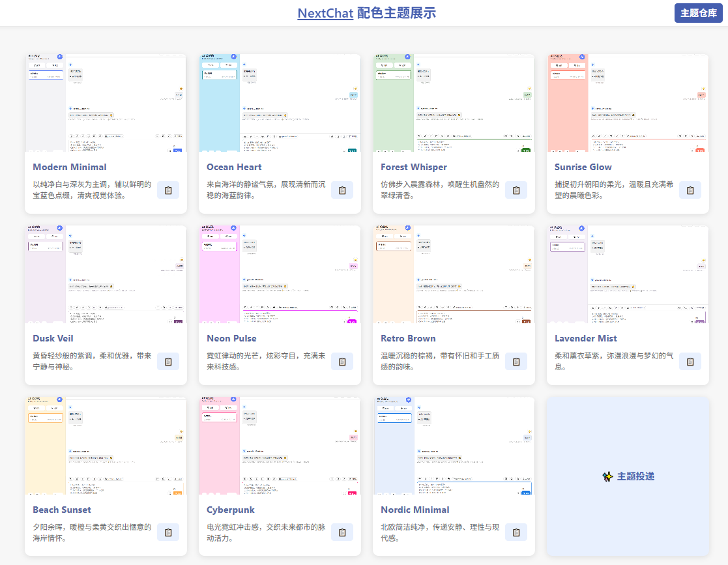This screenshot has width=728, height=565.
Task: Select the Retro Brown title
Action: click(x=408, y=338)
